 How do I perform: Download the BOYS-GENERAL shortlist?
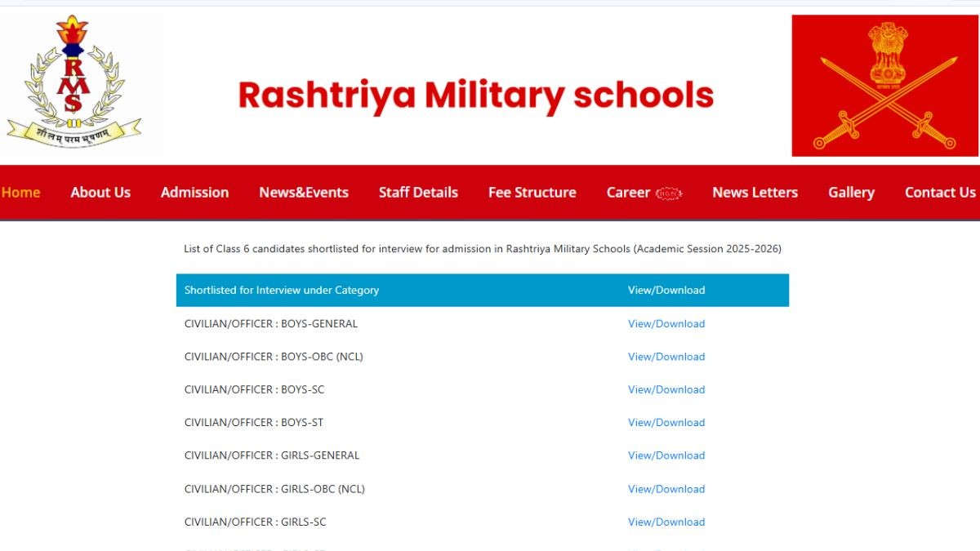pos(666,324)
